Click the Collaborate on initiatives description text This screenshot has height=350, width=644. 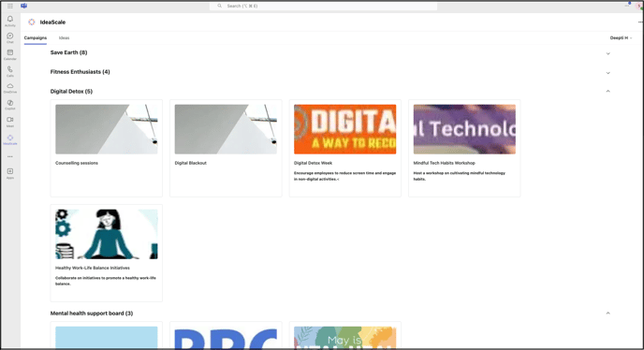point(106,281)
